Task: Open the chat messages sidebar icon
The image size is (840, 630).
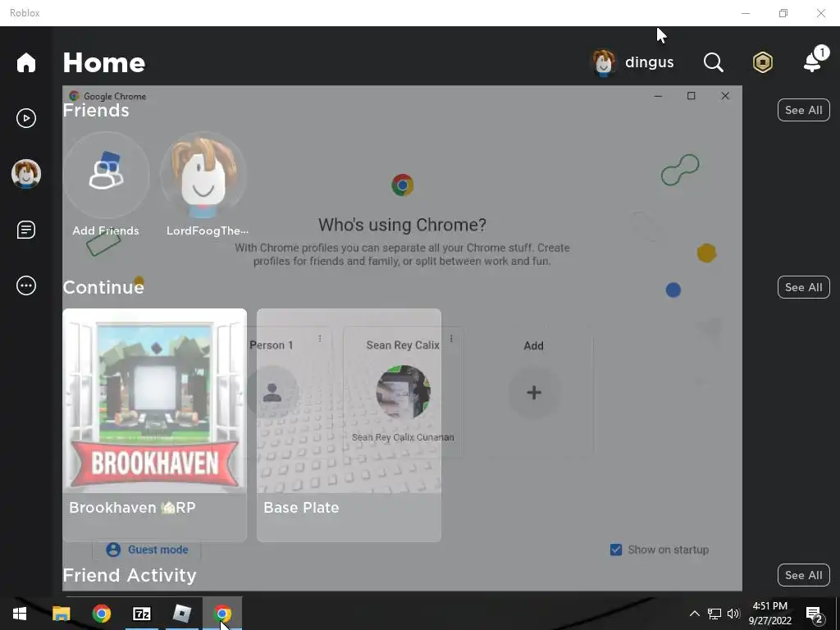Action: point(25,230)
